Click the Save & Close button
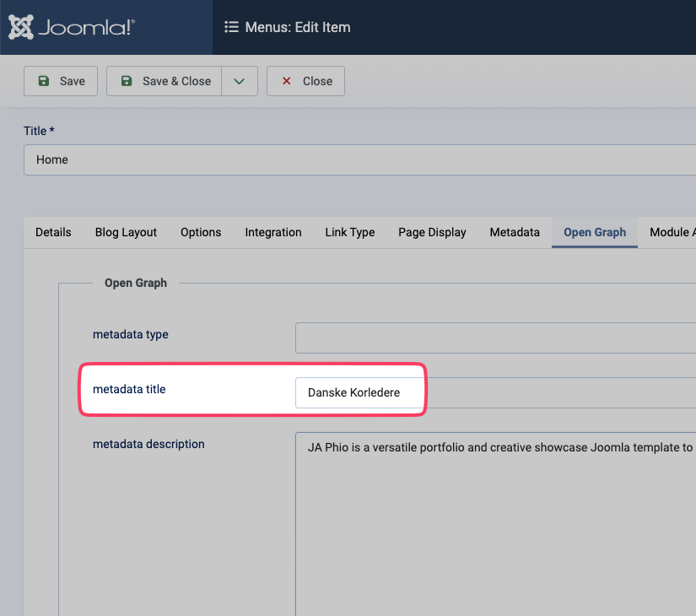This screenshot has width=696, height=616. 165,81
